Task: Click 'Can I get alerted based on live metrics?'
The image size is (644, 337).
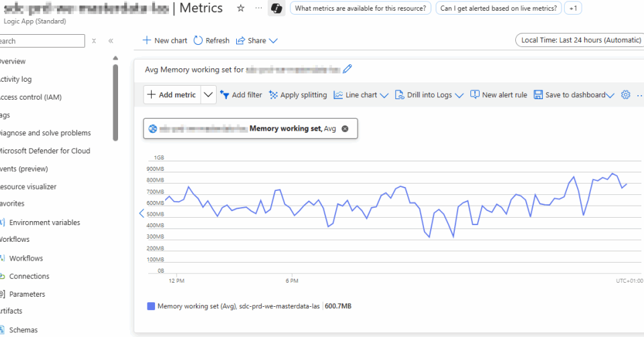Action: click(x=498, y=8)
